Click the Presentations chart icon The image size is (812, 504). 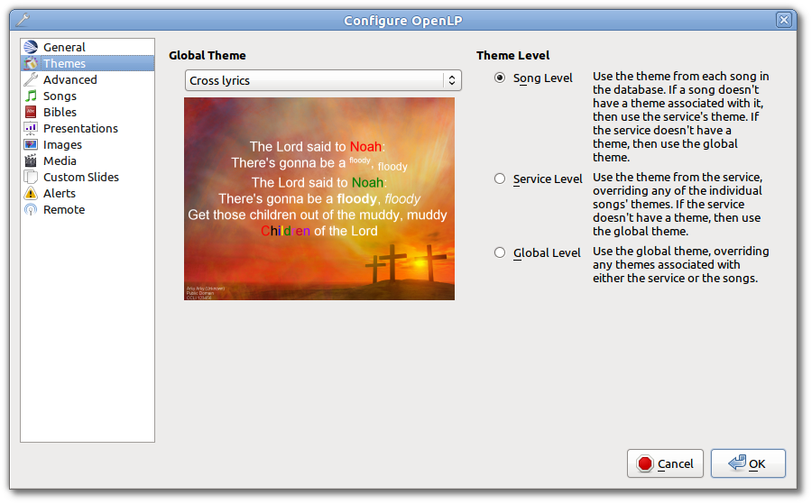(31, 129)
